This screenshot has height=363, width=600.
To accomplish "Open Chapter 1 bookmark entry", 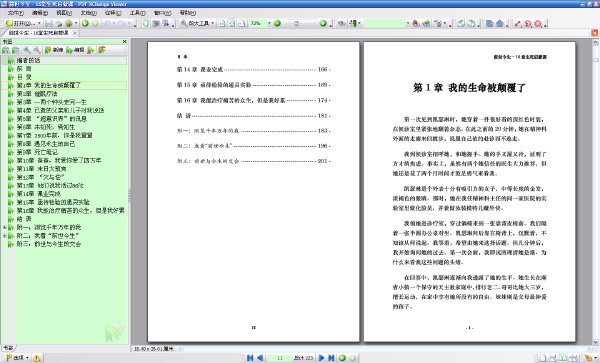I will tap(48, 85).
